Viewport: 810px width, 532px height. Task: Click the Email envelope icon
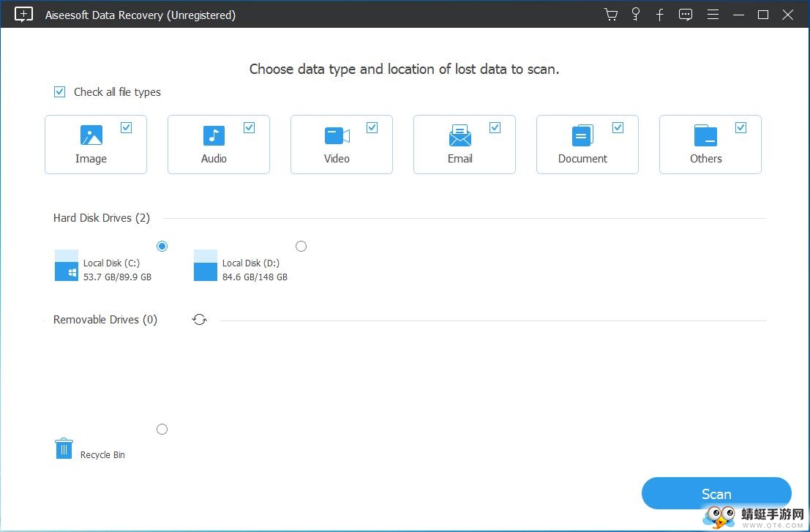coord(460,135)
